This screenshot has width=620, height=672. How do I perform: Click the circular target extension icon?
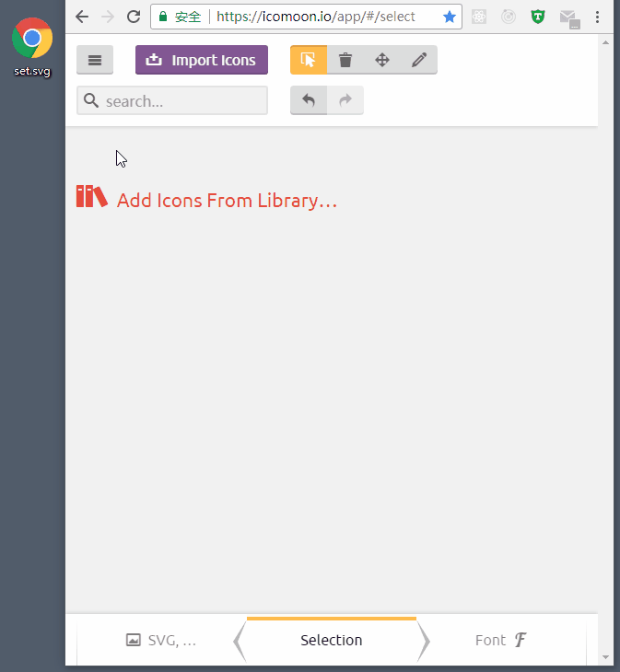(x=509, y=17)
